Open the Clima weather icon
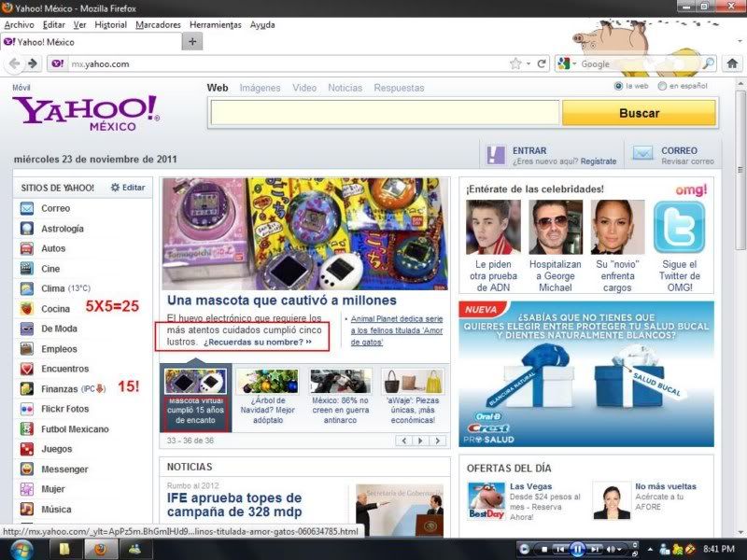747x560 pixels. (x=27, y=288)
